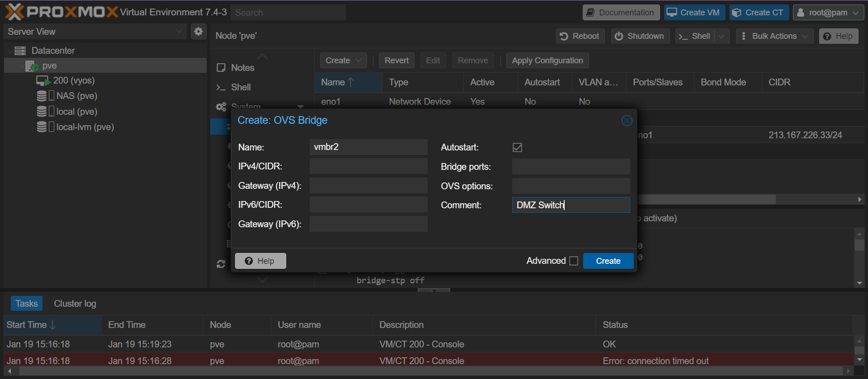Close the Create: OVS Bridge dialog
868x379 pixels.
(x=627, y=121)
